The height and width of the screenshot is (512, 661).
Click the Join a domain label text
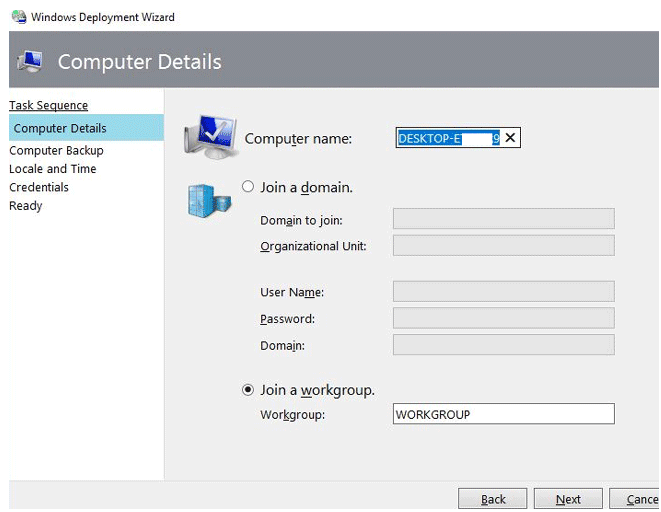tap(306, 187)
